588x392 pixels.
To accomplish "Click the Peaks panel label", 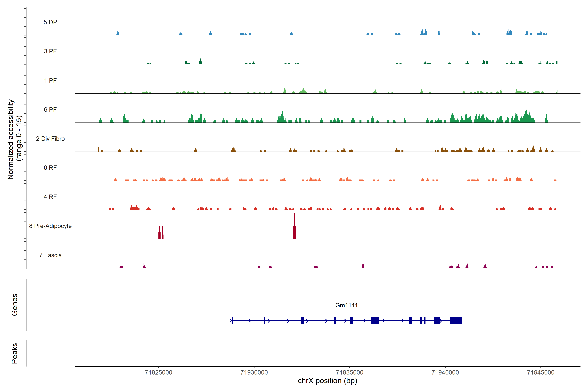I will click(15, 353).
